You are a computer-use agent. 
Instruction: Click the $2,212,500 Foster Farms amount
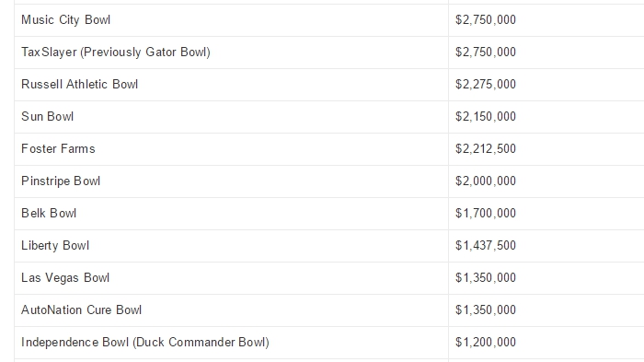(x=486, y=148)
